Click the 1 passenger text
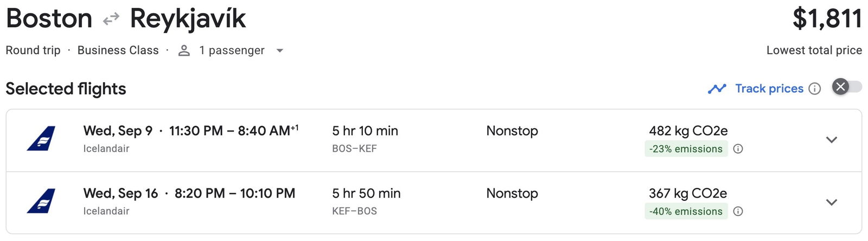The height and width of the screenshot is (241, 868). click(232, 50)
